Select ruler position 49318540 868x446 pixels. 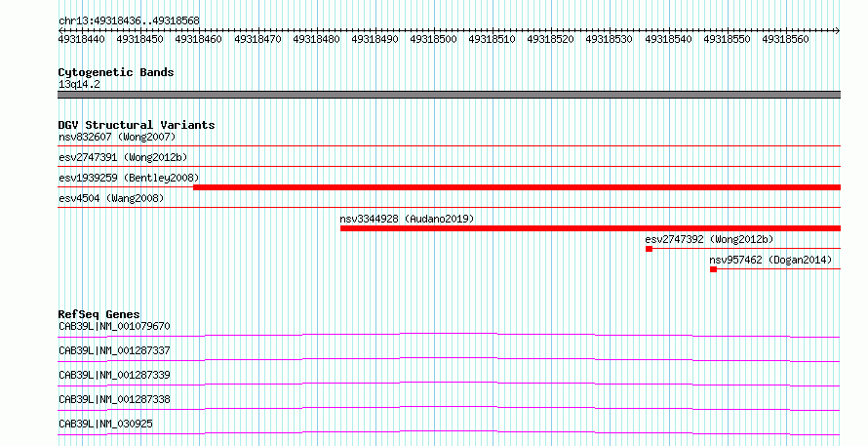click(x=668, y=39)
